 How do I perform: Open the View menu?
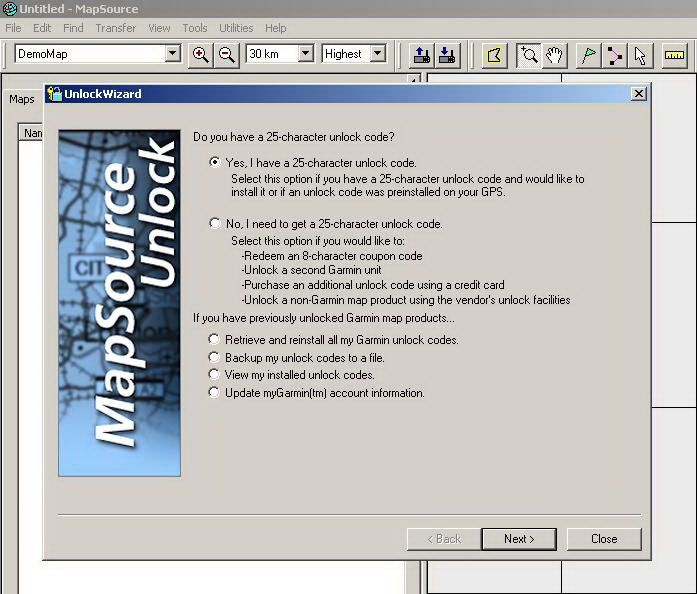[x=159, y=28]
